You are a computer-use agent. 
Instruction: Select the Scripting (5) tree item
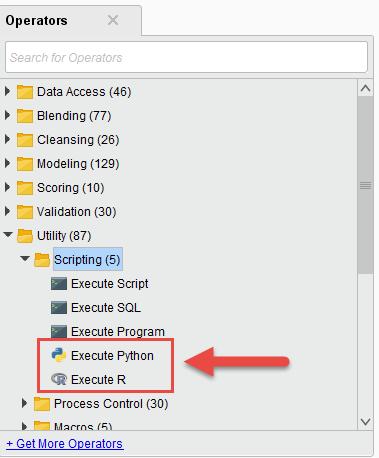(87, 259)
